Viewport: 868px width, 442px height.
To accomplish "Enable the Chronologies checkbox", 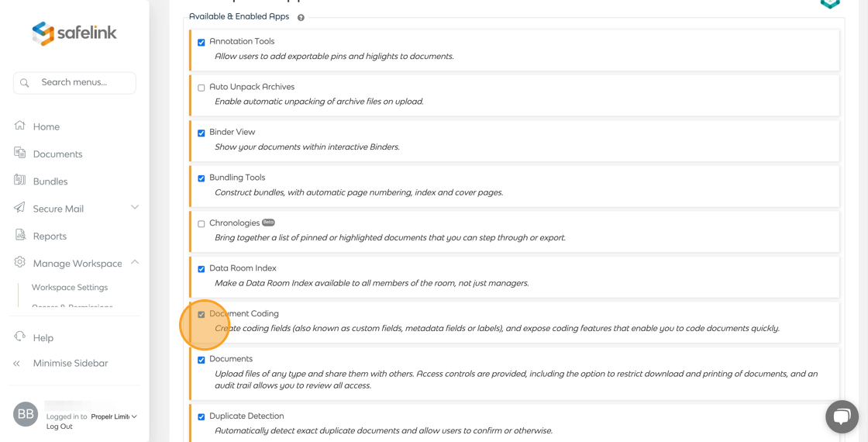I will [201, 224].
